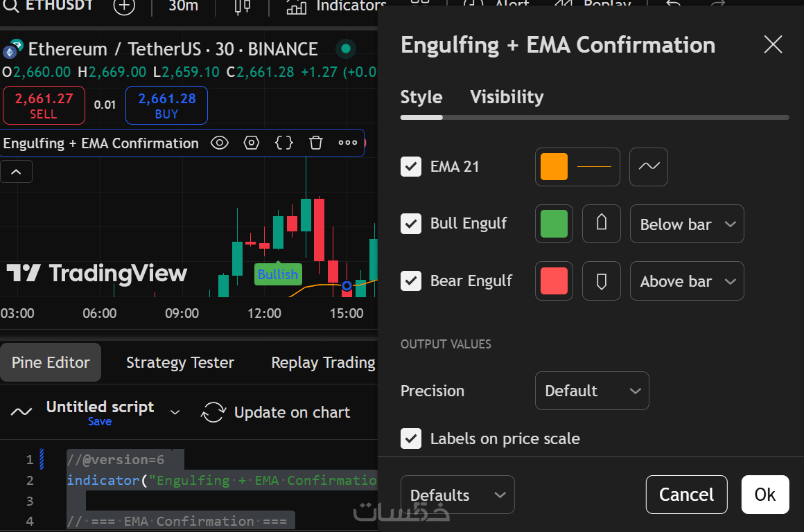Switch to the Visibility tab
804x532 pixels.
507,97
